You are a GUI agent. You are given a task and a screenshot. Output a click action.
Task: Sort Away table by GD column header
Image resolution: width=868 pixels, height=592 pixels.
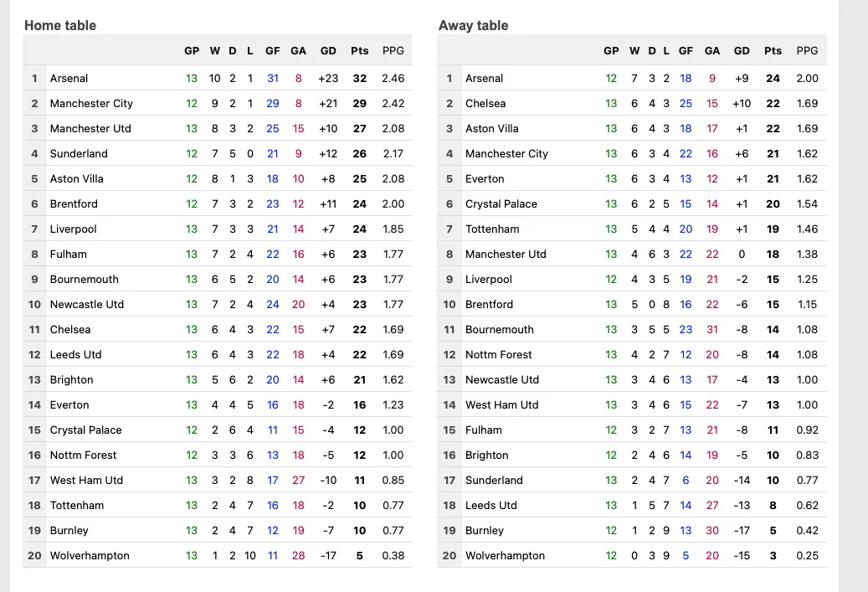click(742, 50)
